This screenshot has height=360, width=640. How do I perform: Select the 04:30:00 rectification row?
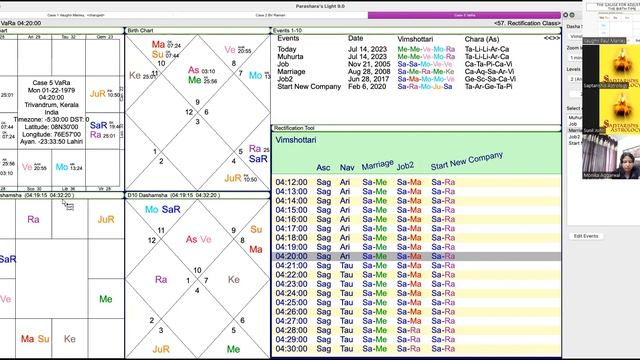[416, 349]
